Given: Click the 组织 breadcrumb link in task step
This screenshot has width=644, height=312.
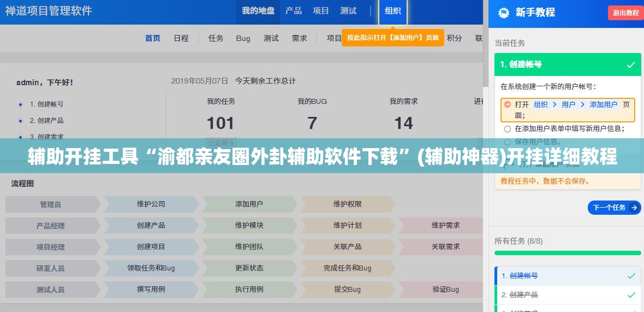Looking at the screenshot, I should (x=540, y=104).
